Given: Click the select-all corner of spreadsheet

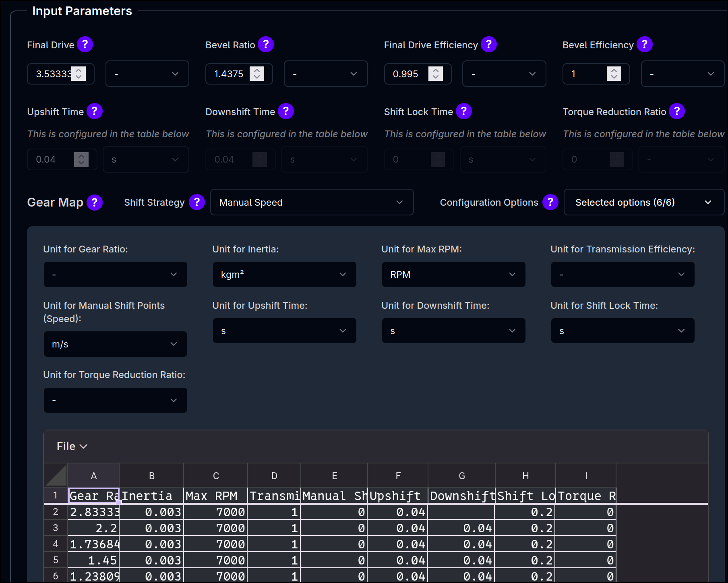Looking at the screenshot, I should click(x=56, y=475).
